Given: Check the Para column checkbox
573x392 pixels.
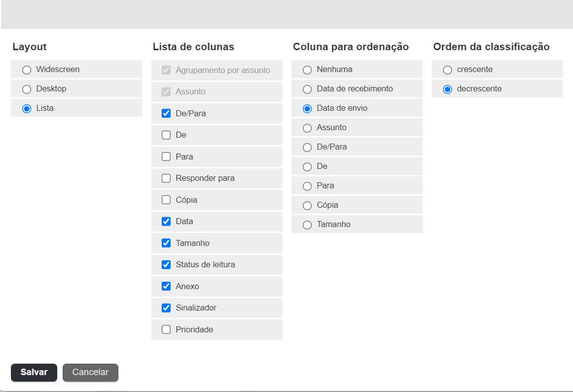Looking at the screenshot, I should [166, 157].
